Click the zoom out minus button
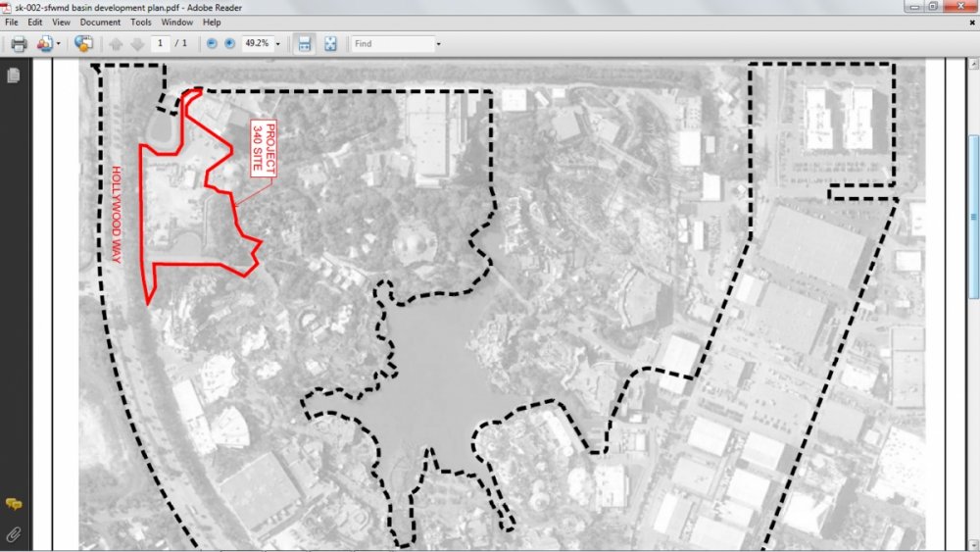 pos(212,44)
